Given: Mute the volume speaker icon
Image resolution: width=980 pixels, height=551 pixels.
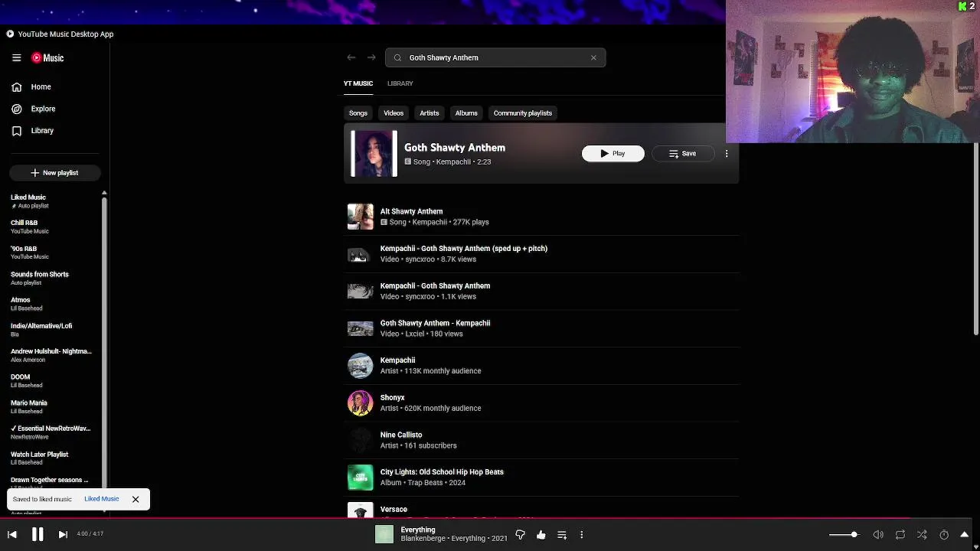Looking at the screenshot, I should 878,535.
